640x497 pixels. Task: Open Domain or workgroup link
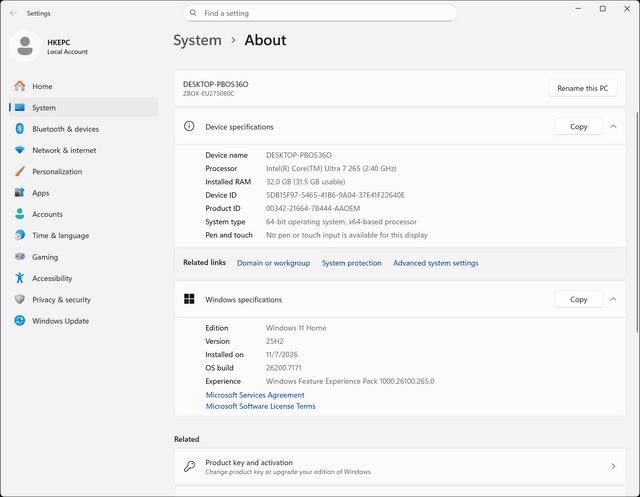tap(273, 263)
